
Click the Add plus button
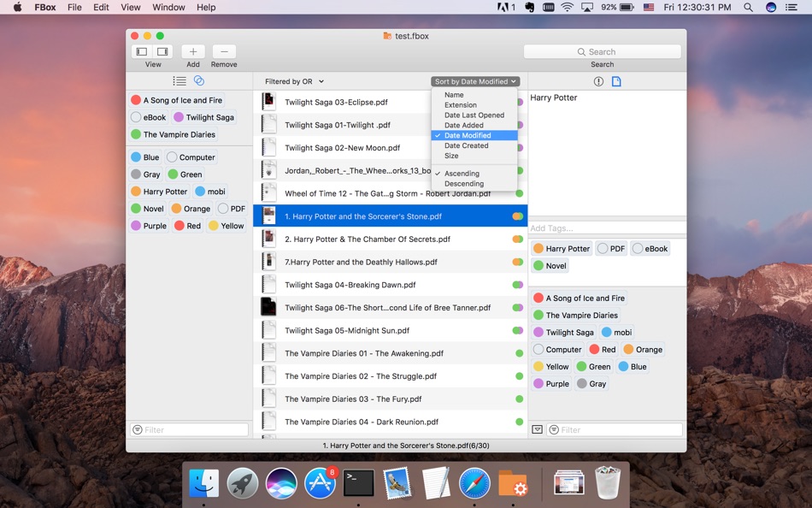coord(193,51)
